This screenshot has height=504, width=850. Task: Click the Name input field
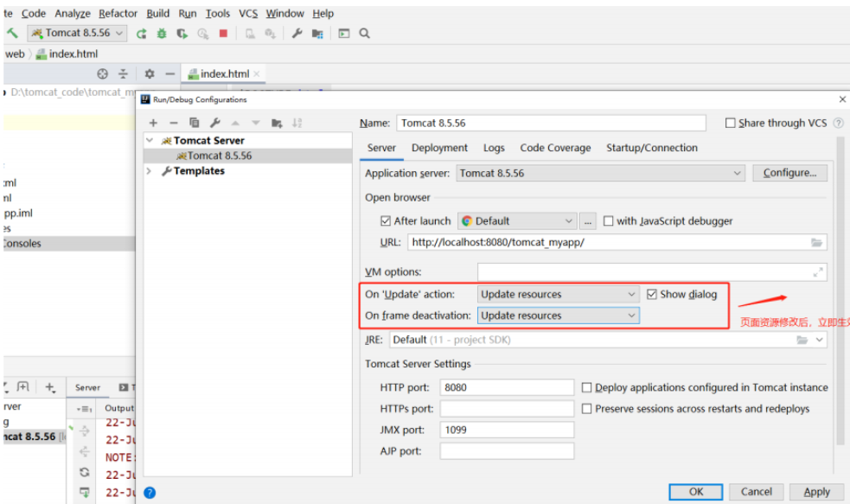551,123
